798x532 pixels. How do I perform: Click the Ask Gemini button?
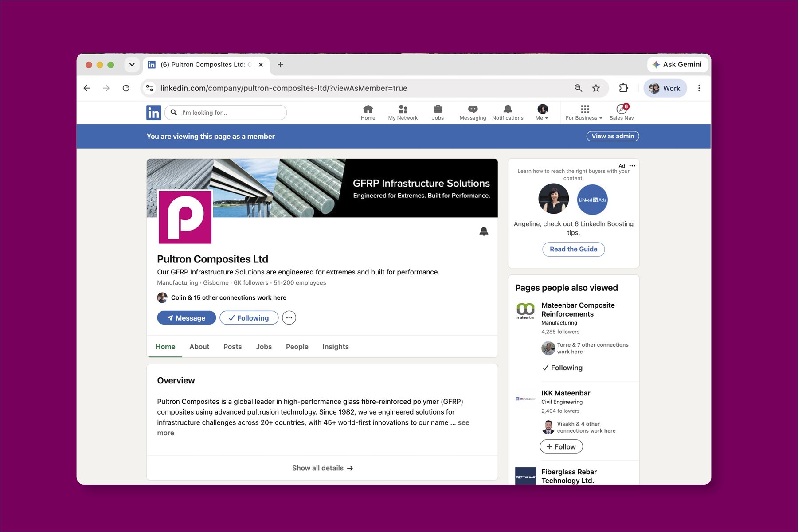pos(677,65)
